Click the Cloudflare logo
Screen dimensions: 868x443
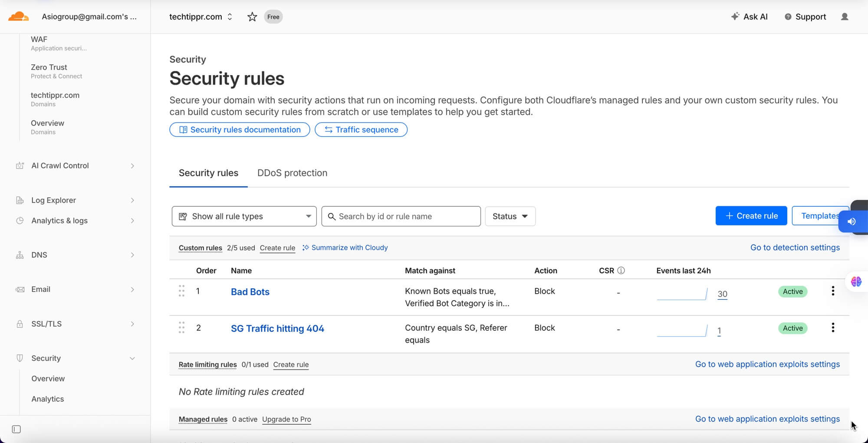(x=19, y=17)
